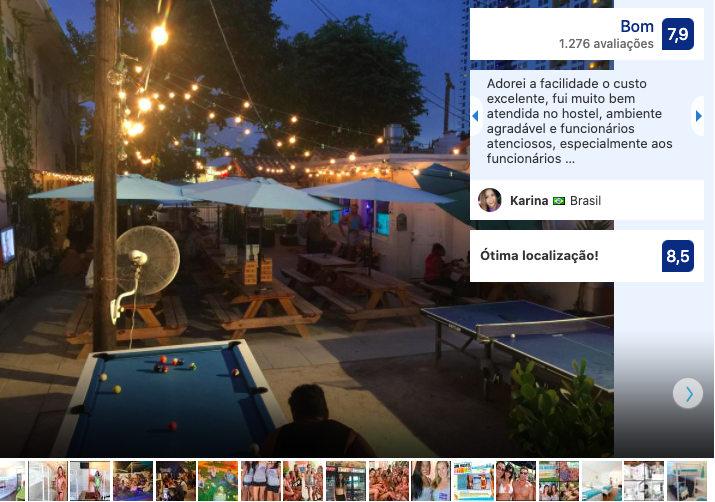Image resolution: width=715 pixels, height=502 pixels.
Task: Advance to the next gallery photo
Action: tap(688, 393)
